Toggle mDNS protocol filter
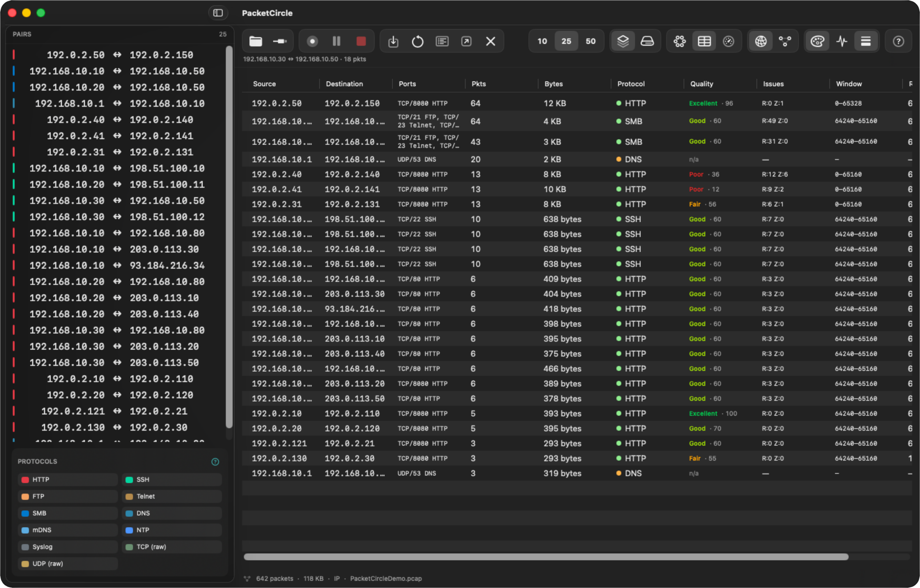The image size is (920, 588). click(x=68, y=530)
